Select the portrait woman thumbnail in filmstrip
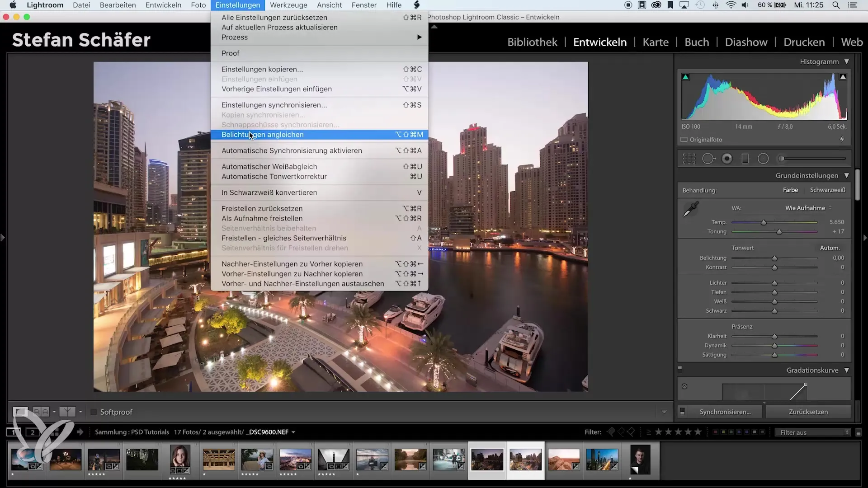The image size is (868, 488). 180,460
